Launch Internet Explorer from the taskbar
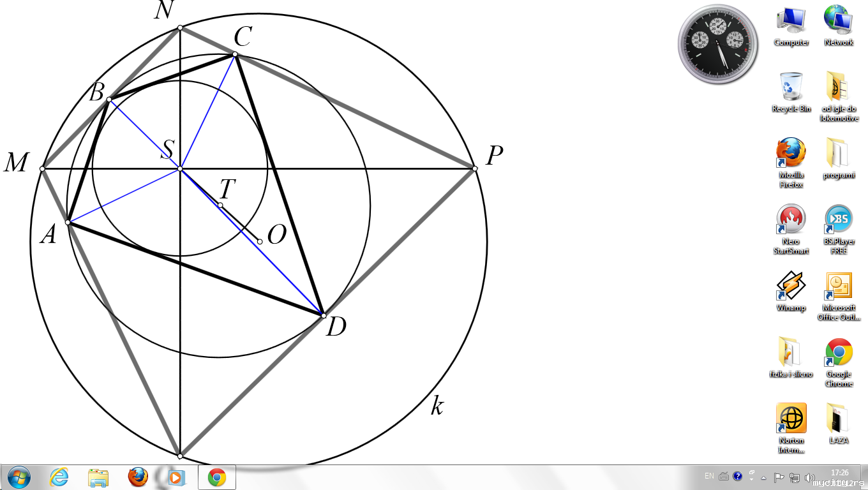Screen dimensions: 868x490 click(59, 477)
